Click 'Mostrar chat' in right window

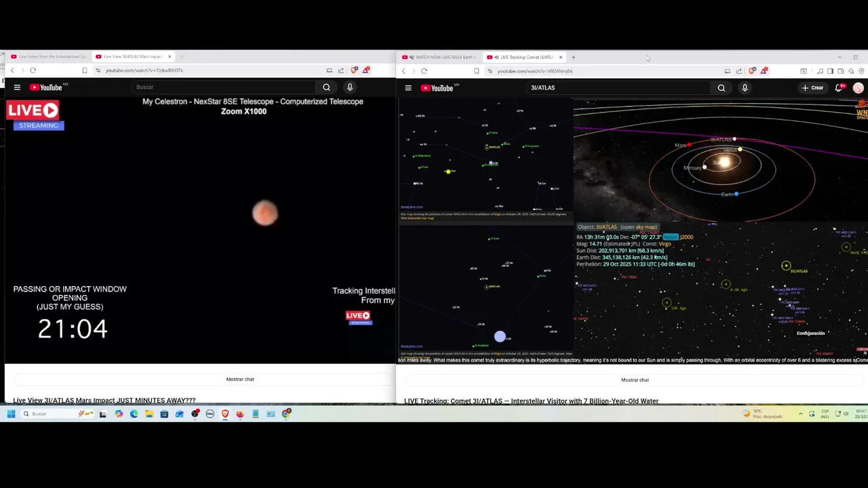(x=635, y=380)
